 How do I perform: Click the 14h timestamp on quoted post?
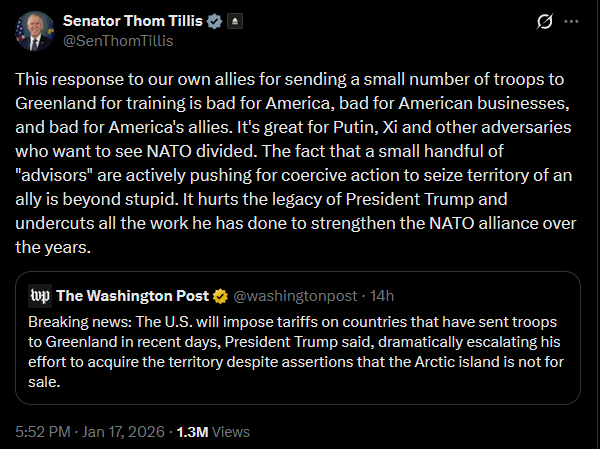pos(382,296)
